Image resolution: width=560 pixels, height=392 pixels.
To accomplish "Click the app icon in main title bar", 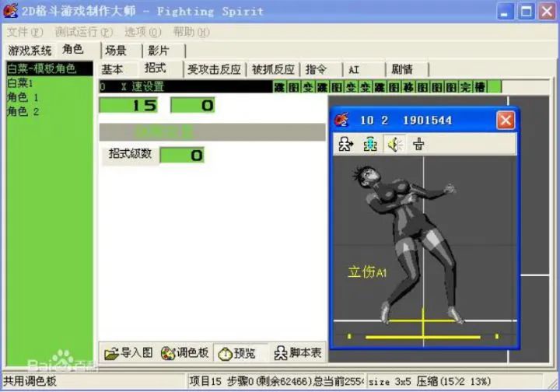I will (10, 11).
